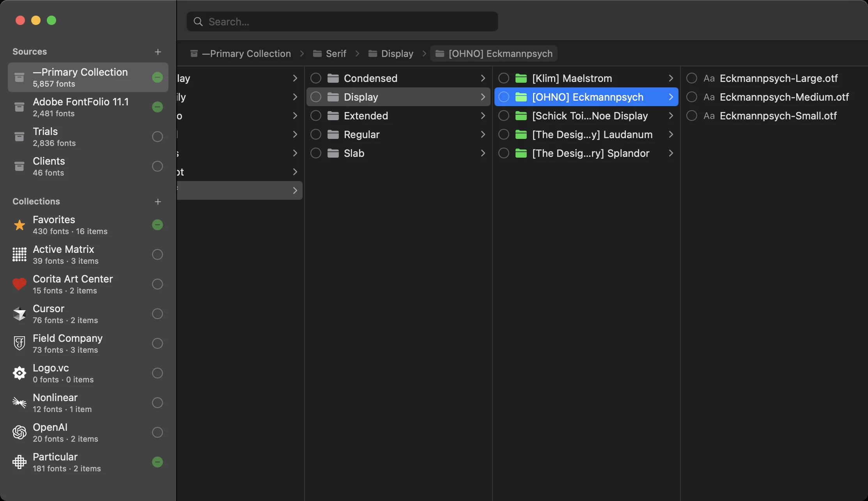Click the Slab folder icon
Screen dimensions: 868x501
point(333,153)
